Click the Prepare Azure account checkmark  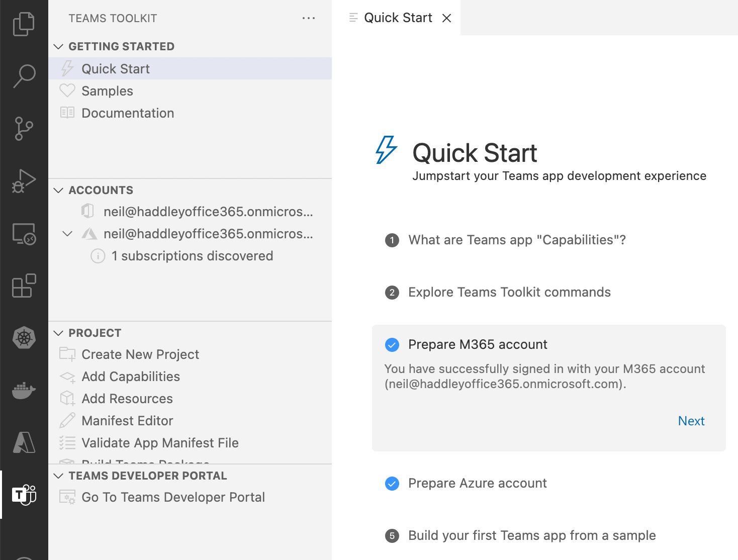392,484
